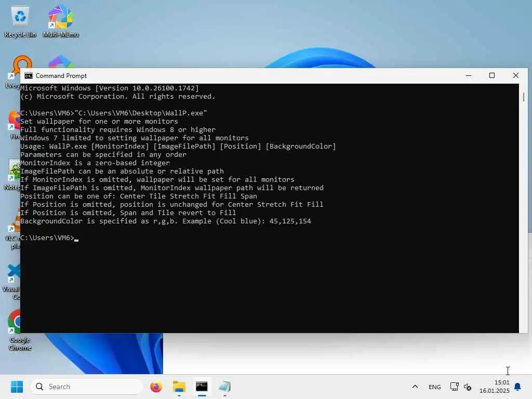
Task: Click 'Position can be one of' line
Action: (x=138, y=196)
